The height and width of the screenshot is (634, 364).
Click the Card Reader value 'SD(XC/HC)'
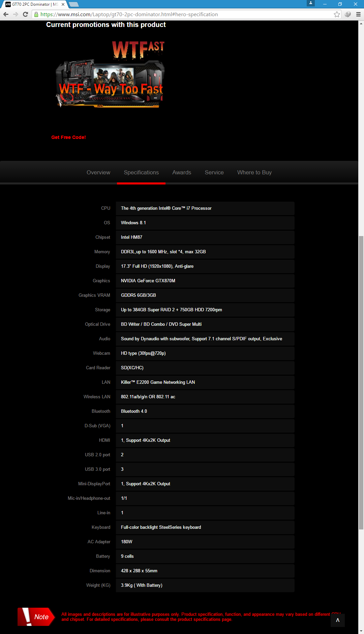pyautogui.click(x=132, y=368)
